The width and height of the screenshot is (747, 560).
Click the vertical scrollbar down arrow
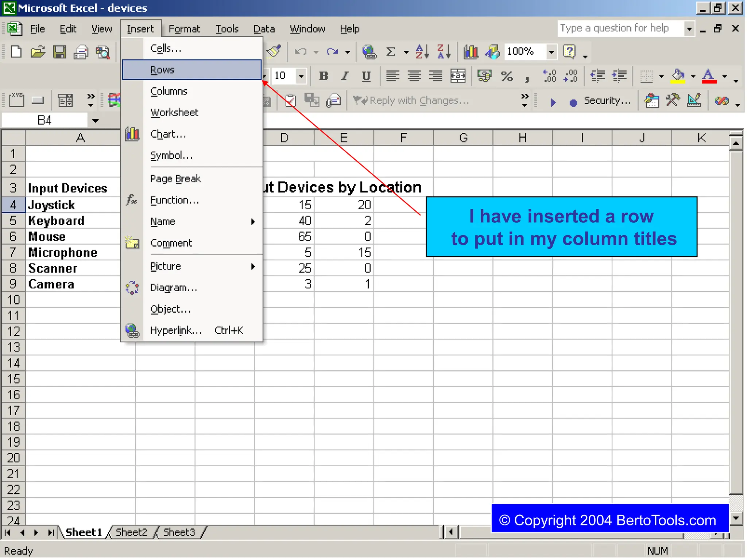[736, 518]
